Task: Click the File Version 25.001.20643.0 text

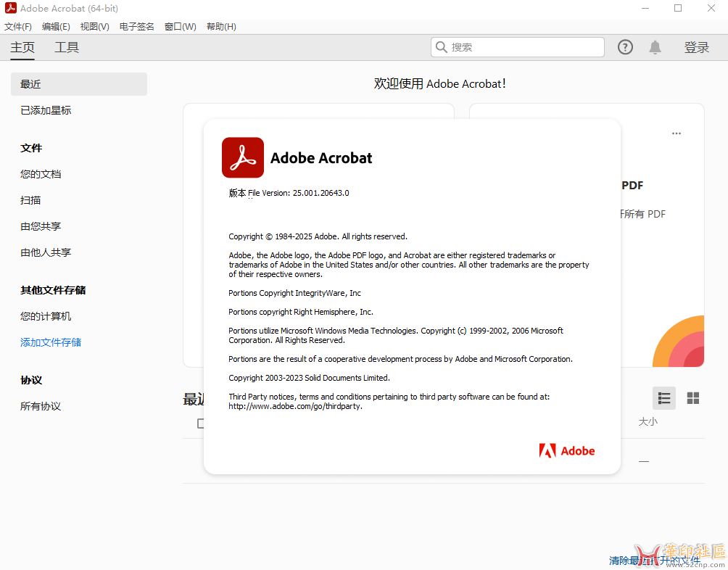Action: [289, 193]
